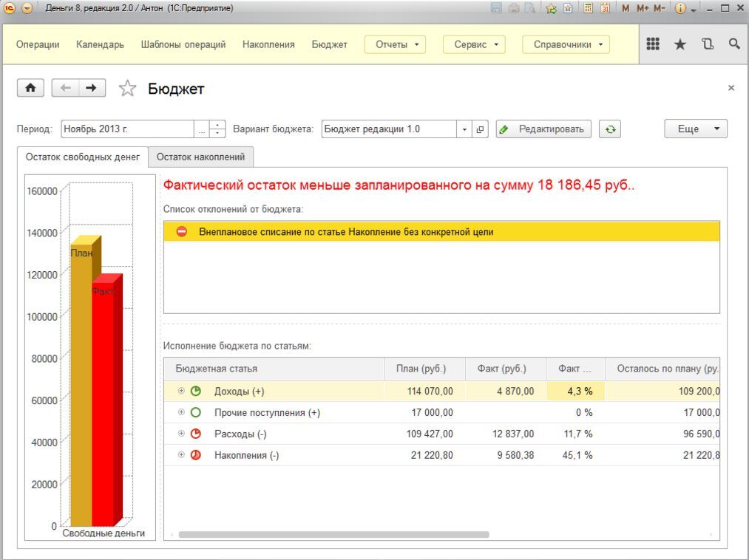
Task: Click the horizontal scrollbar under the budget table
Action: (x=333, y=534)
